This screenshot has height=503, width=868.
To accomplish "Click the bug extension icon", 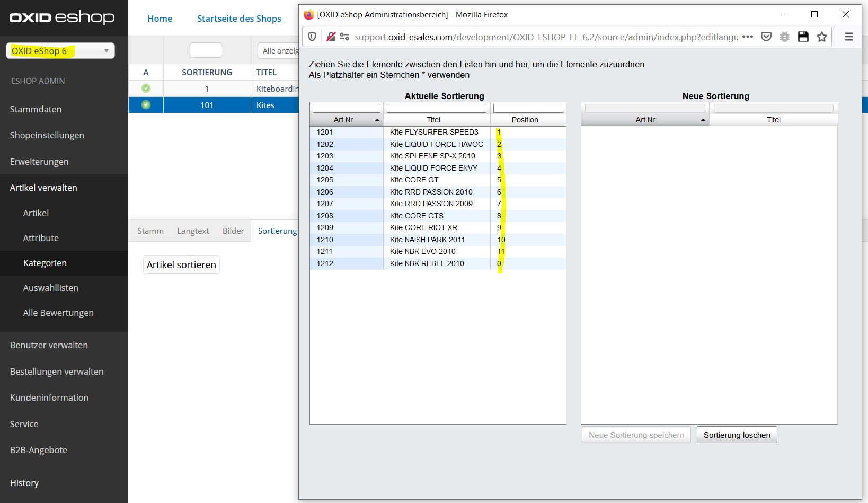I will (785, 37).
